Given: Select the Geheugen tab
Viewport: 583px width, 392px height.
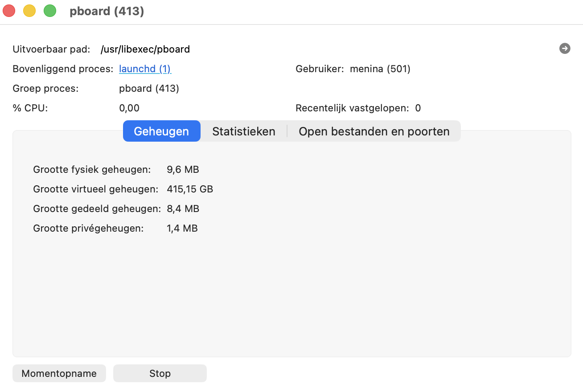Looking at the screenshot, I should 161,131.
